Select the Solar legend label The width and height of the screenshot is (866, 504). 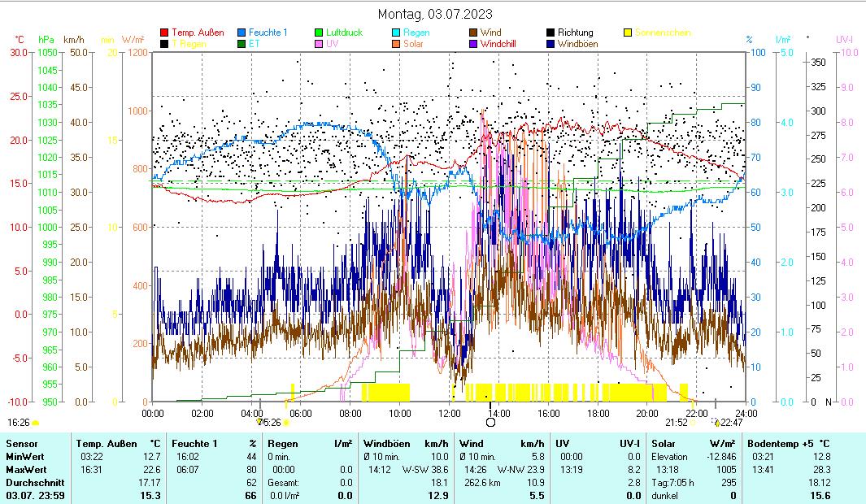click(x=413, y=44)
